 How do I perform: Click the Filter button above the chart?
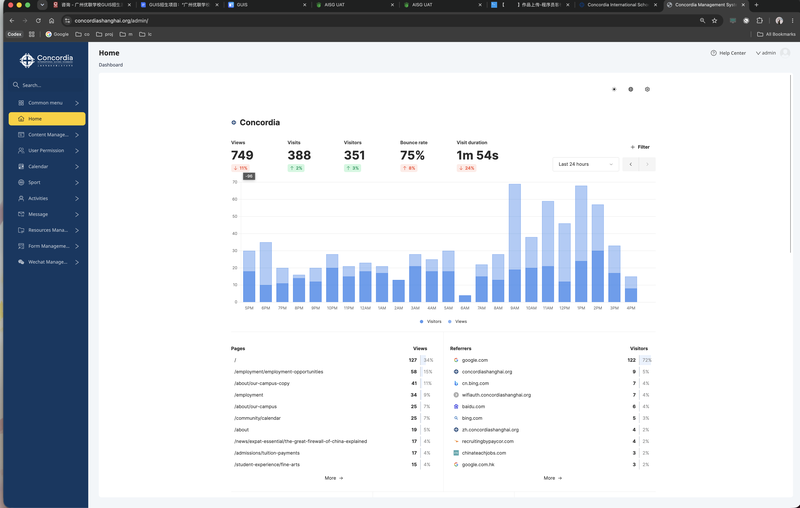[x=640, y=147]
